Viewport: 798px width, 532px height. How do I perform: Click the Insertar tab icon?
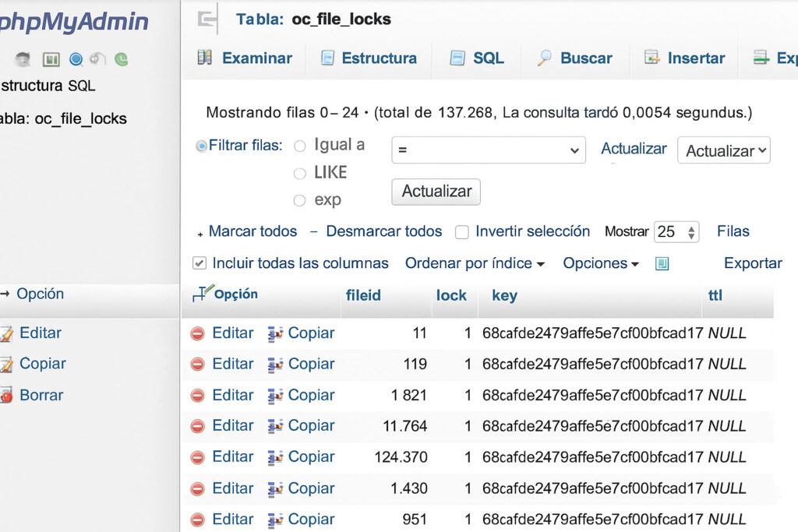coord(651,58)
